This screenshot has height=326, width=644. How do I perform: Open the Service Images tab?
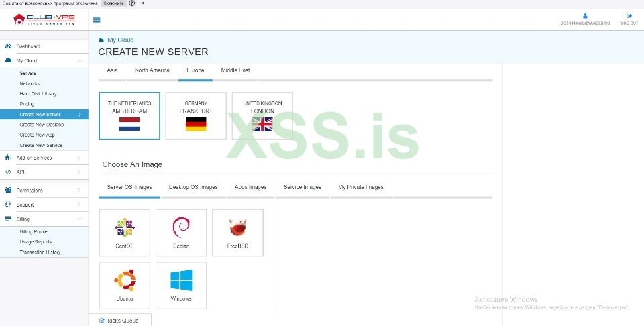(x=303, y=187)
